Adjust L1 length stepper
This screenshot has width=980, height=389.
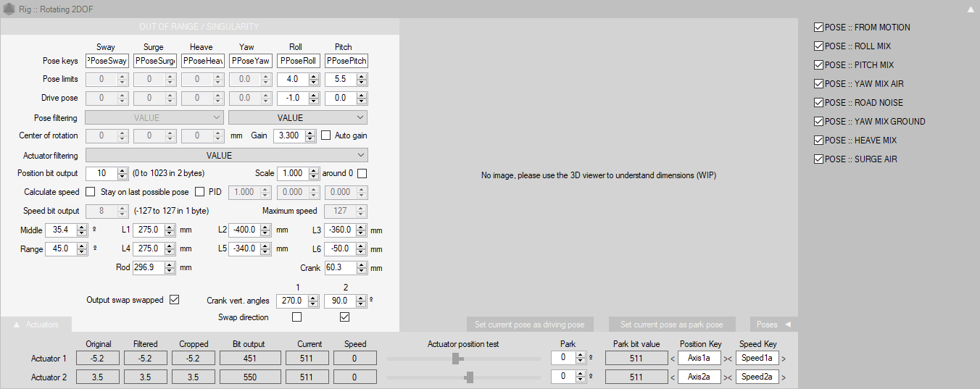(170, 230)
